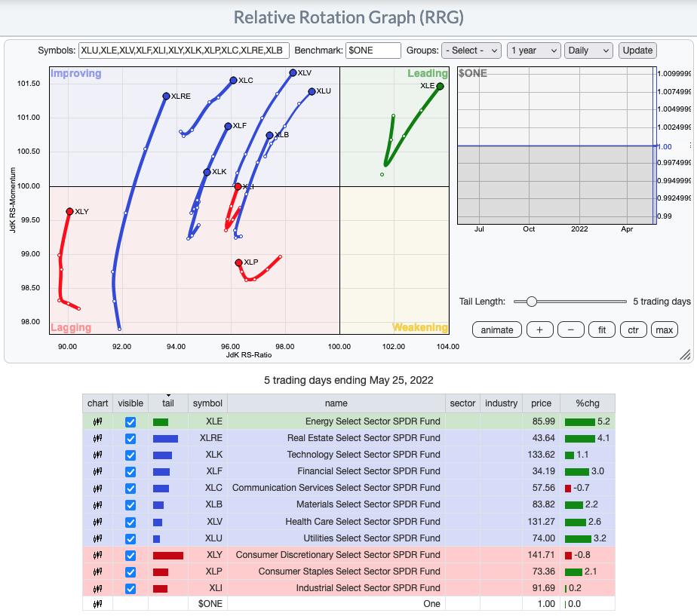Image resolution: width=697 pixels, height=616 pixels.
Task: Toggle visibility checkbox for XLK
Action: (x=130, y=455)
